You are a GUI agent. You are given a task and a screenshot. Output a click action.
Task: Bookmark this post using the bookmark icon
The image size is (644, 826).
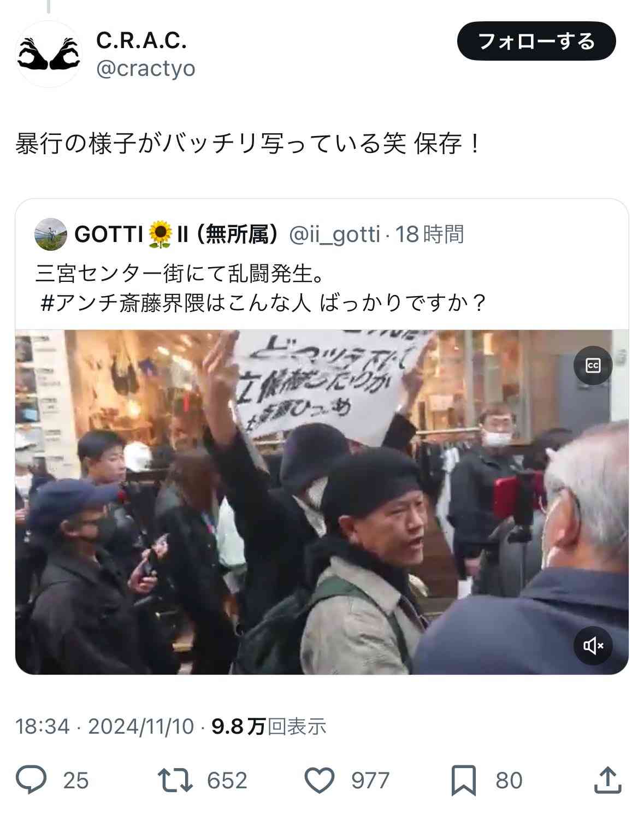463,780
